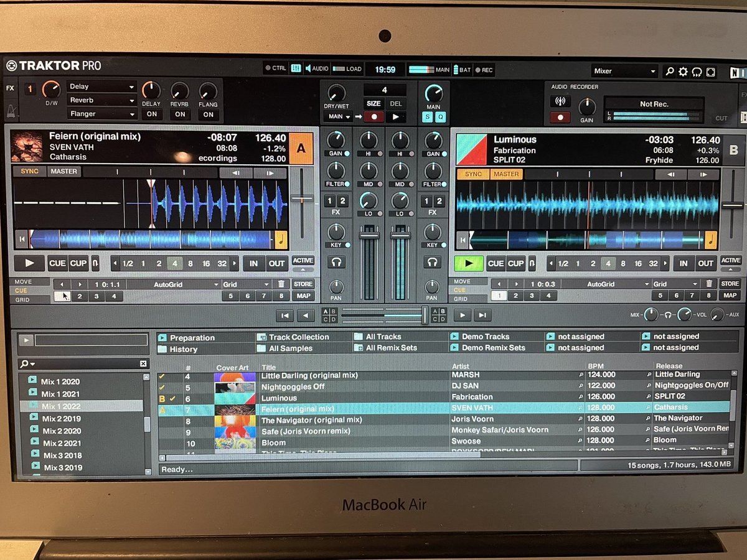Toggle Deck A flux mode icon
Screen dimensions: 747x560
coord(95,263)
